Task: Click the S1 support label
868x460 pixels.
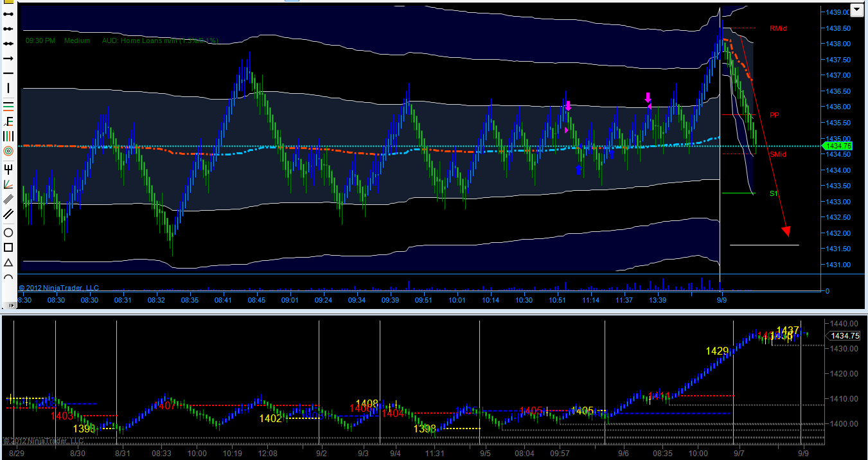Action: click(x=774, y=193)
